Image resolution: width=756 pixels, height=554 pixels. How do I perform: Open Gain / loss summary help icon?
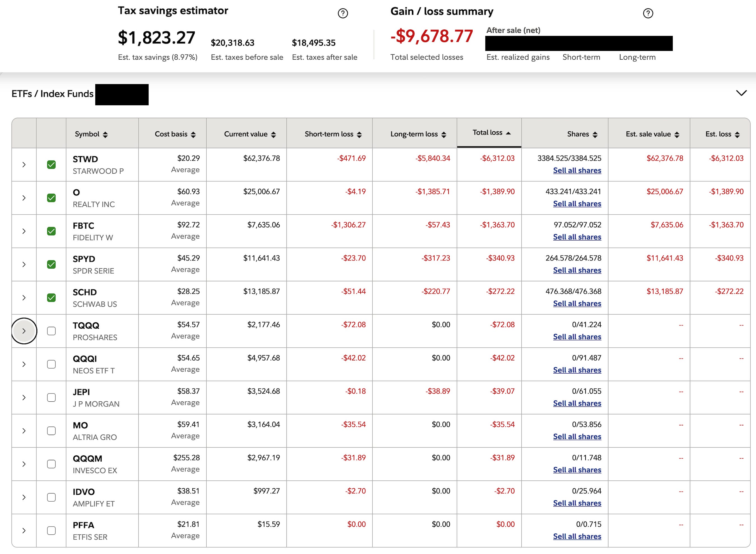pos(648,13)
